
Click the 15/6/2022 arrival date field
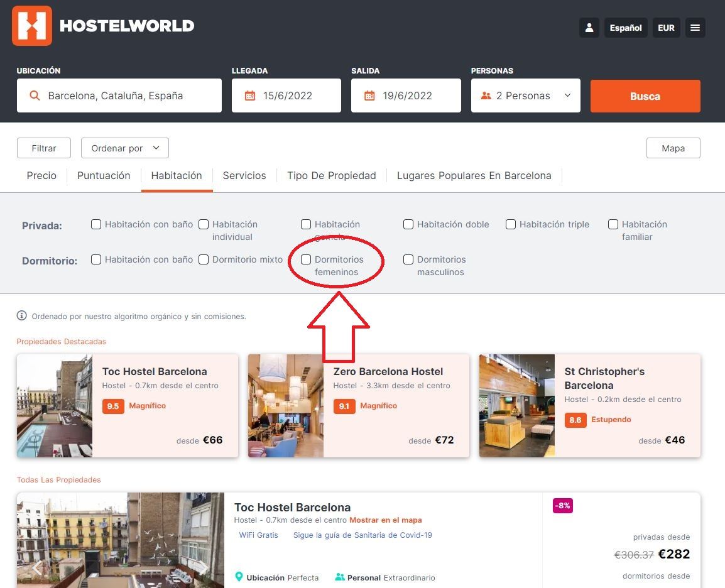coord(286,95)
